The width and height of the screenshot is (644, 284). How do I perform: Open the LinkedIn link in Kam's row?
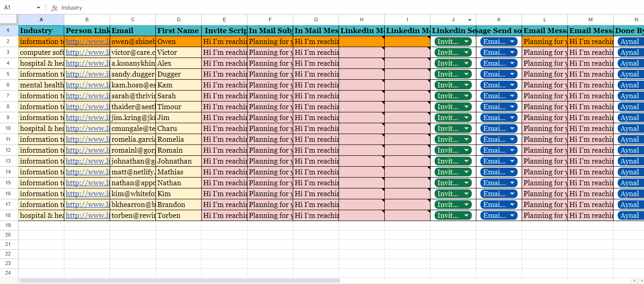[87, 85]
